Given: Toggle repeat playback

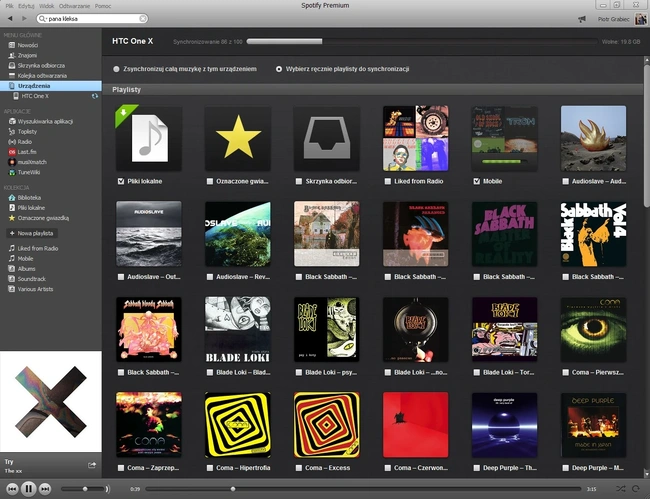Looking at the screenshot, I should click(x=635, y=489).
